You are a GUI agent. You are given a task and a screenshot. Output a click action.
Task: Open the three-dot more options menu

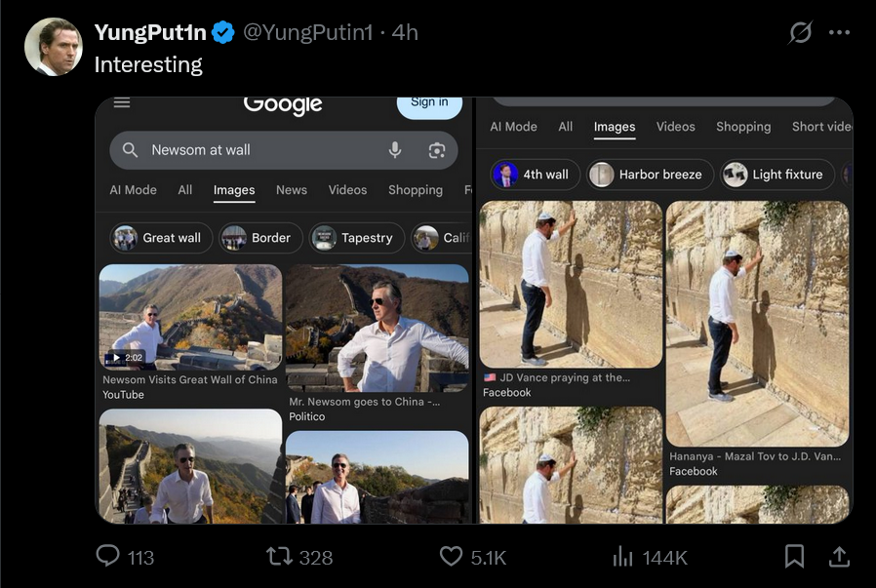(839, 33)
